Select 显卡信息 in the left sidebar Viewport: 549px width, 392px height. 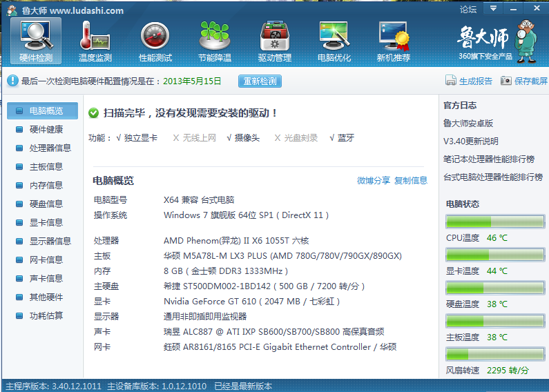[x=46, y=222]
